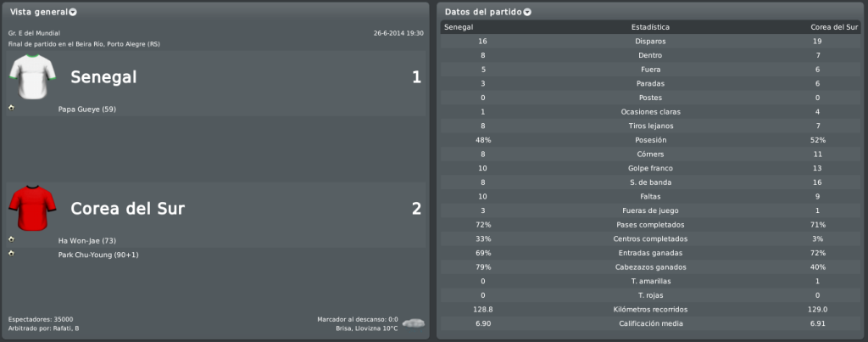Select scorer Papa Gueye (59)
The width and height of the screenshot is (868, 342).
[x=87, y=109]
